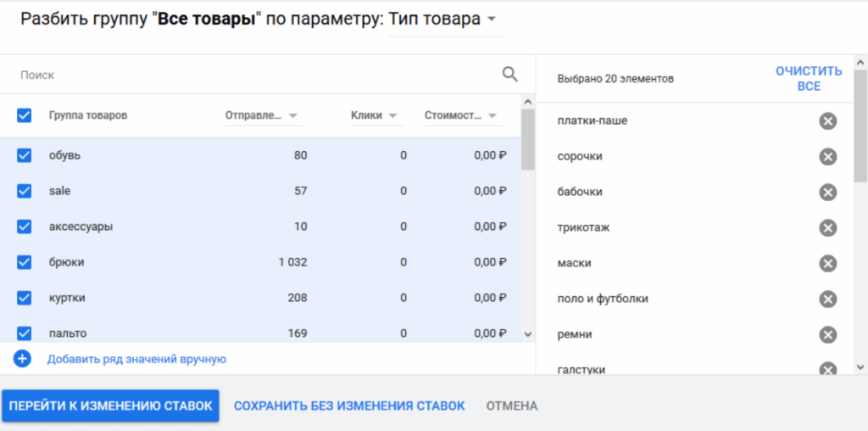Open the Тип товара parameter dropdown
Viewport: 868px width, 431px height.
click(x=443, y=20)
